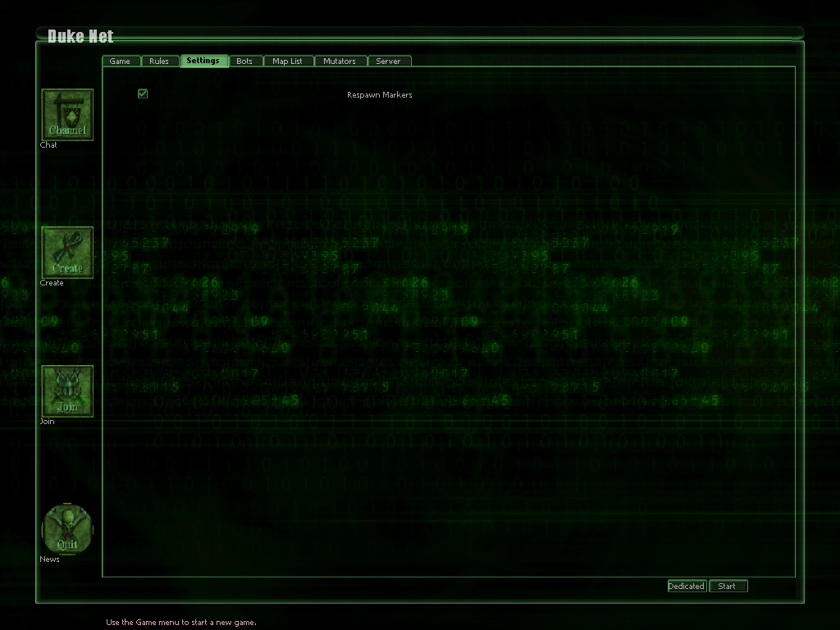This screenshot has height=630, width=840.
Task: Open the Join game icon
Action: 67,391
